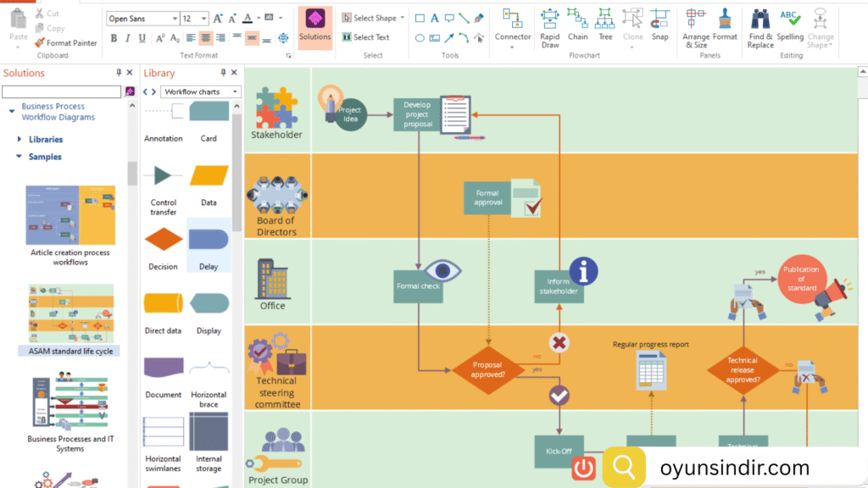Open the Open Sans font dropdown
Screen dimensions: 868x488
pos(142,18)
